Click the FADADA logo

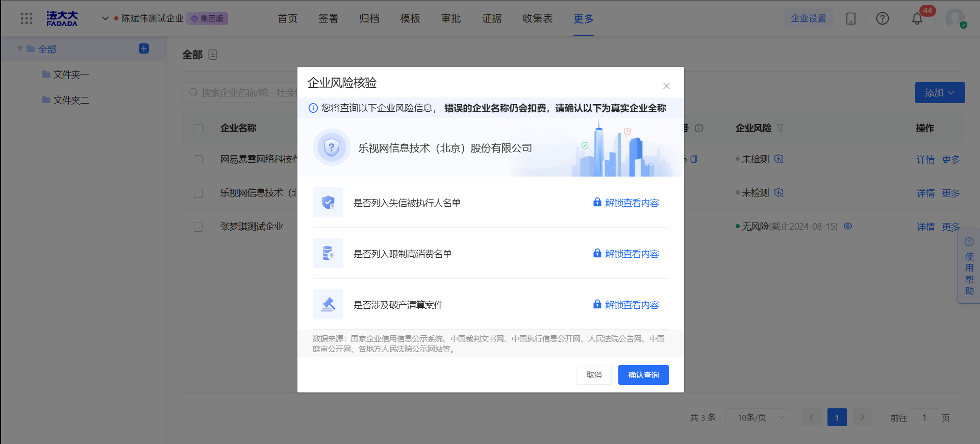pyautogui.click(x=62, y=18)
